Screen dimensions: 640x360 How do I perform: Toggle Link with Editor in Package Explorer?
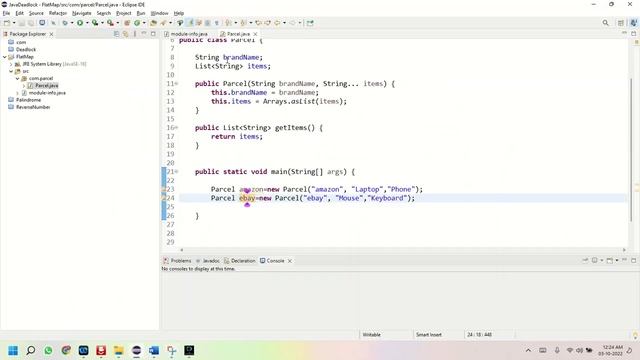click(x=125, y=34)
